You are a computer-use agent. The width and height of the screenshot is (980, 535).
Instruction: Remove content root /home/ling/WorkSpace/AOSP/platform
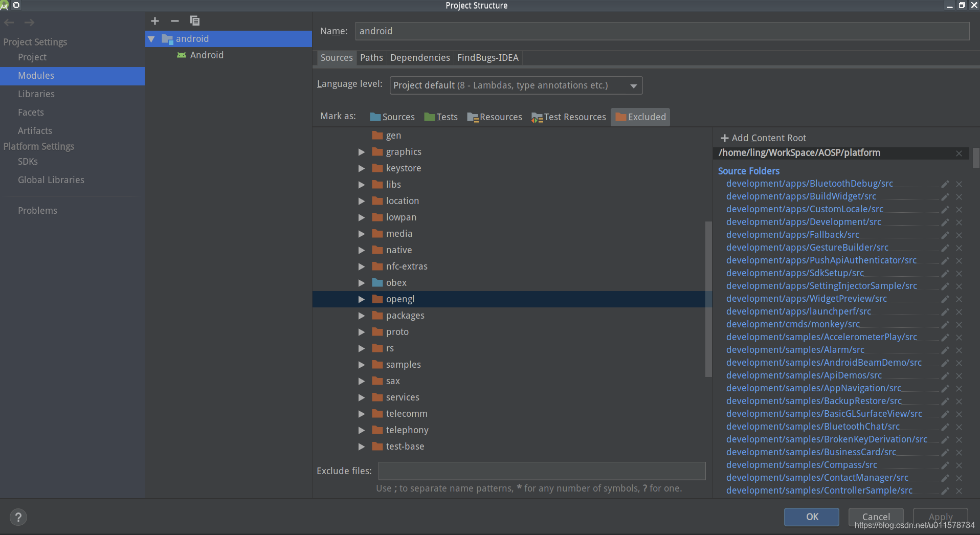(959, 153)
